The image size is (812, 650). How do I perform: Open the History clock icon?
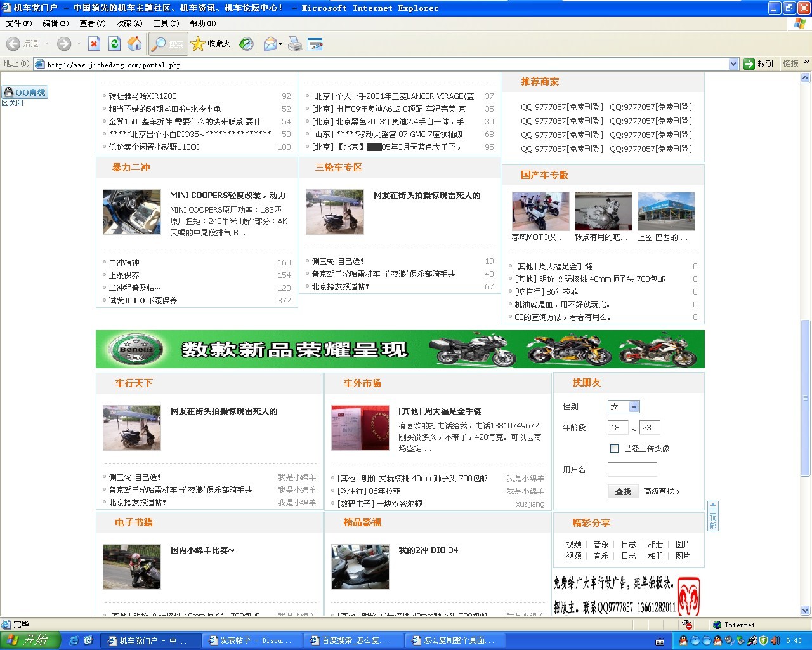coord(246,44)
